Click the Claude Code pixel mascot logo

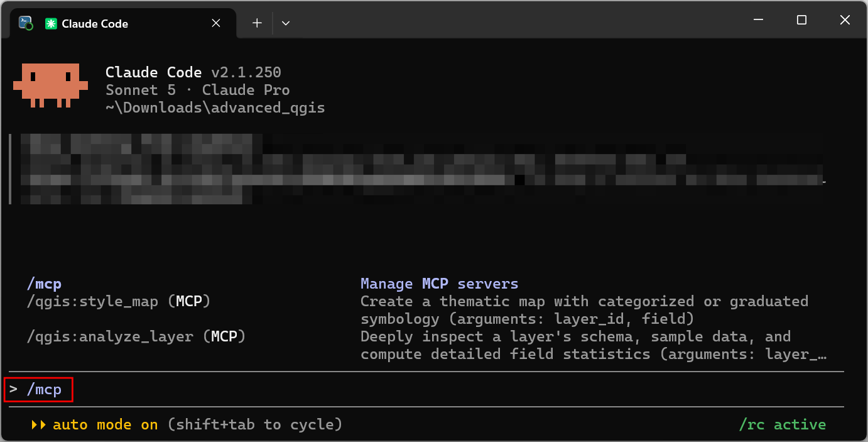tap(50, 85)
